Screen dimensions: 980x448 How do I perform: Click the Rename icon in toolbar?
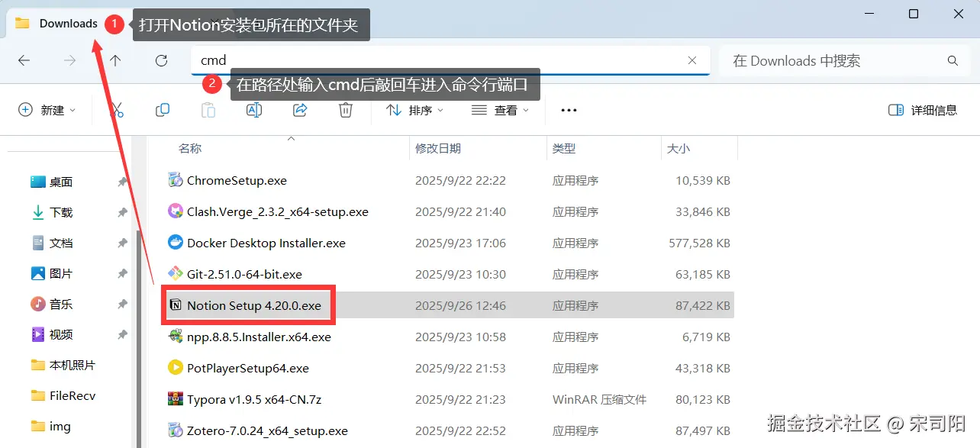[254, 110]
